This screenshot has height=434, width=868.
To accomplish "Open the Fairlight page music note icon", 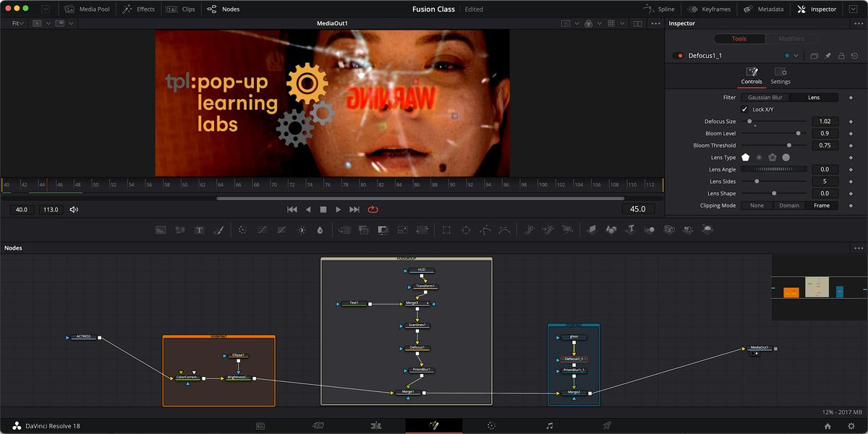I will [x=549, y=426].
